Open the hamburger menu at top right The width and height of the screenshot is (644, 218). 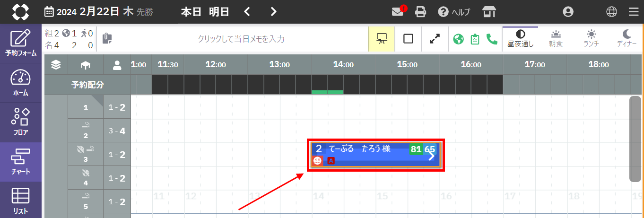coord(633,12)
